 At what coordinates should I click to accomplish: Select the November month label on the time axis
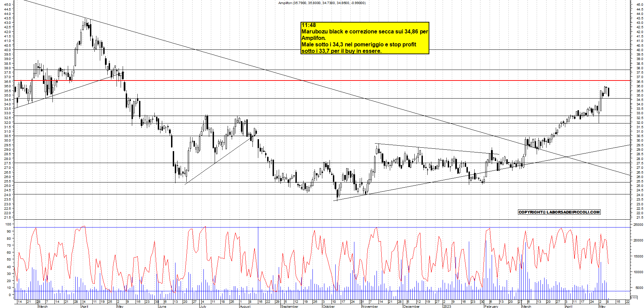[x=370, y=306]
